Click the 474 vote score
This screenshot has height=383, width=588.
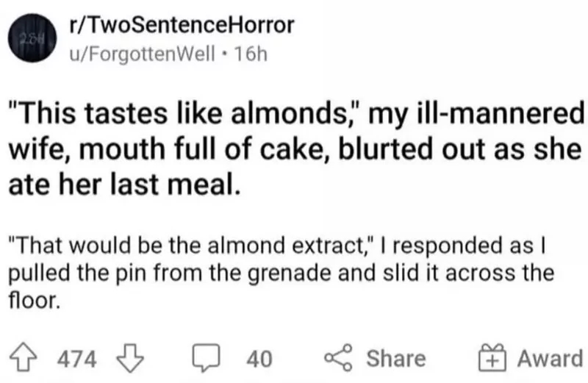coord(77,359)
